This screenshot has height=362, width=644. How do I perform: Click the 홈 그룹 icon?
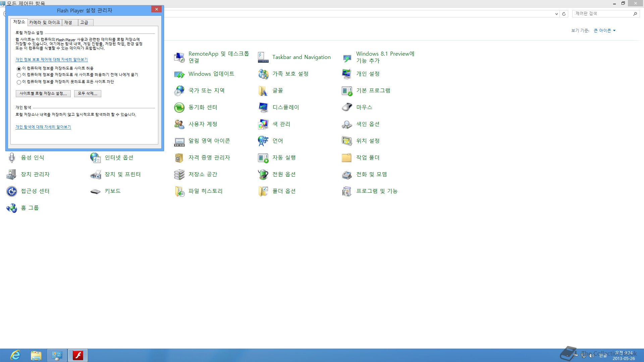click(x=12, y=208)
